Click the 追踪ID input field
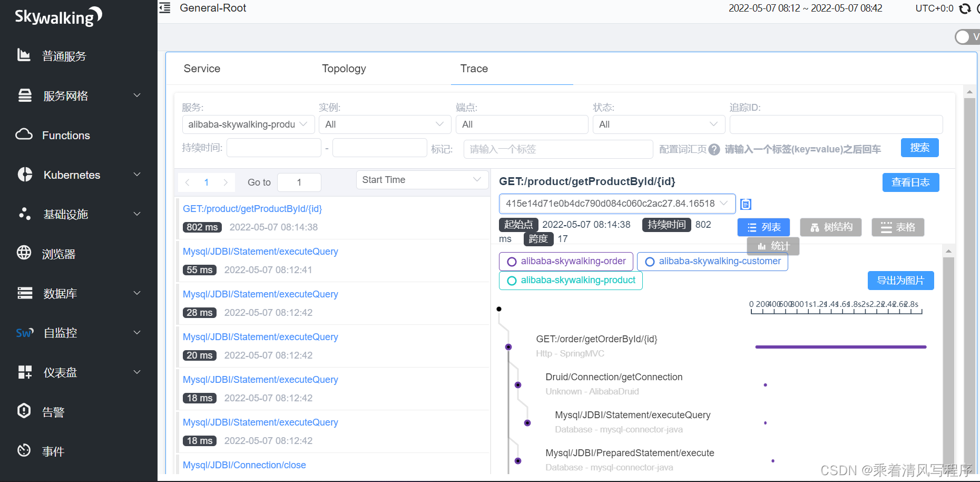The height and width of the screenshot is (482, 980). 836,124
